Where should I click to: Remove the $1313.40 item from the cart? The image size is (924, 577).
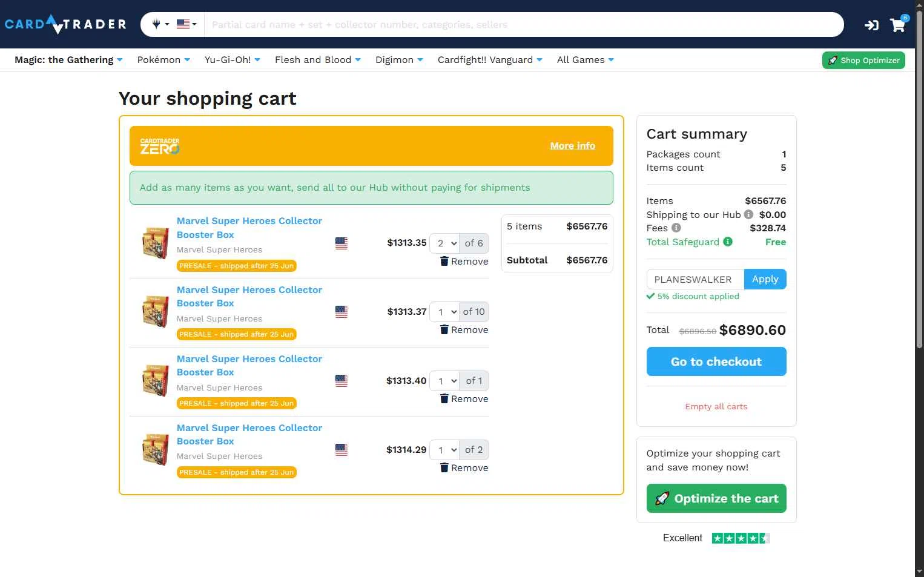click(x=464, y=399)
